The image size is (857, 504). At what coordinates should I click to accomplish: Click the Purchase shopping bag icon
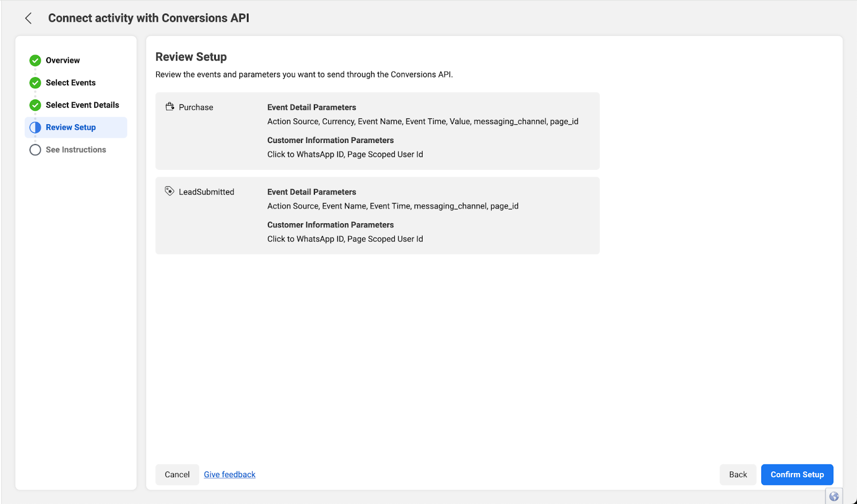coord(170,107)
